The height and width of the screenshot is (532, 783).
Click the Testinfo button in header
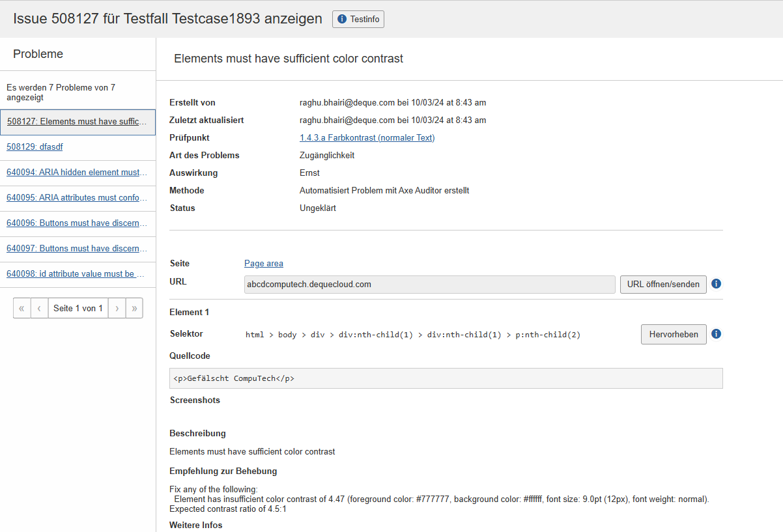tap(358, 20)
